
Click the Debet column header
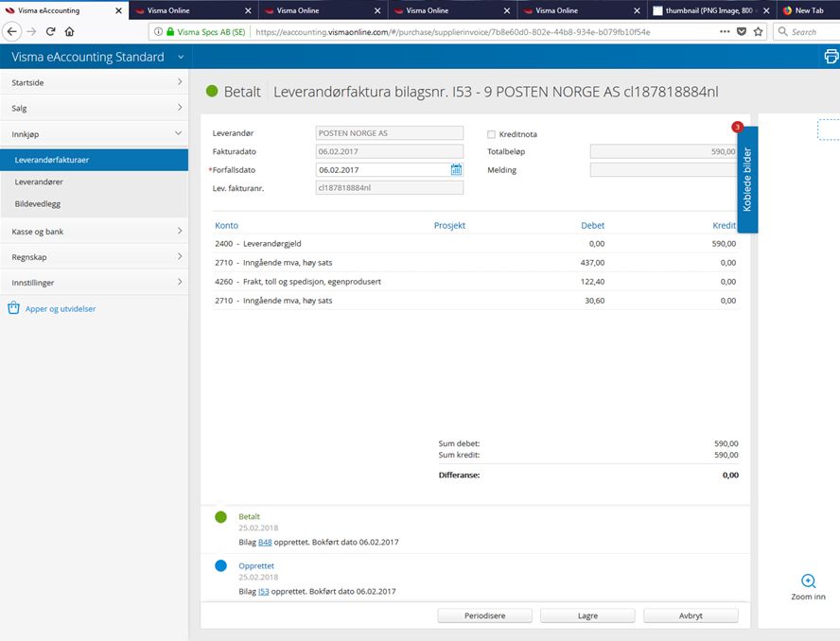pos(592,225)
